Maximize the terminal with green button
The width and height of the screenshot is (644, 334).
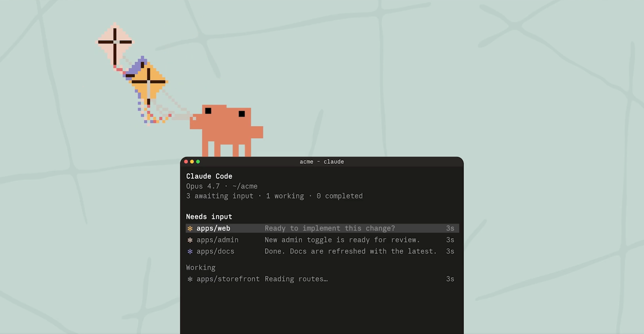[x=198, y=162]
